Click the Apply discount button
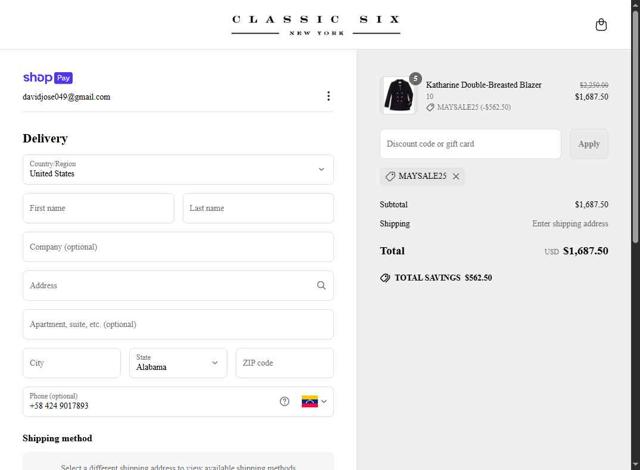This screenshot has height=470, width=640. tap(589, 144)
